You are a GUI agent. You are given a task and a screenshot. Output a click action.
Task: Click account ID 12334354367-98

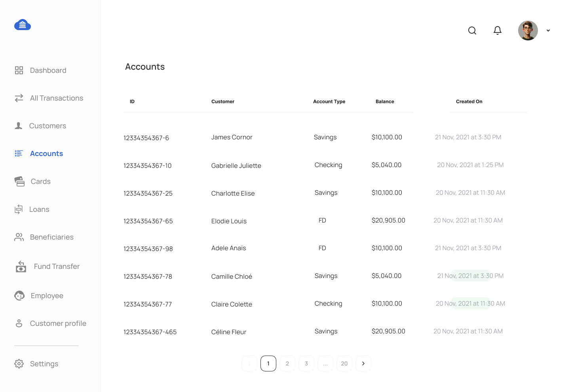click(148, 249)
